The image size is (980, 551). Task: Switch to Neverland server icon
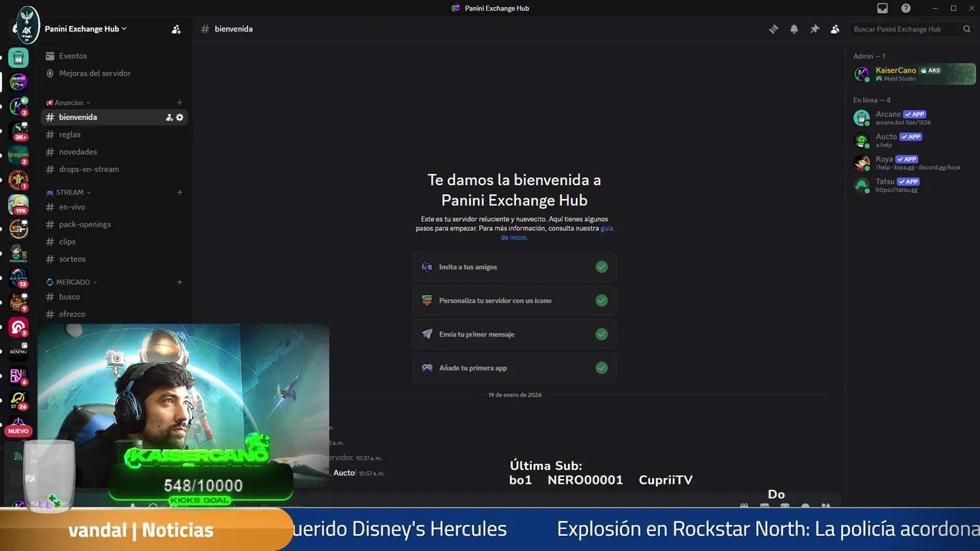point(18,155)
